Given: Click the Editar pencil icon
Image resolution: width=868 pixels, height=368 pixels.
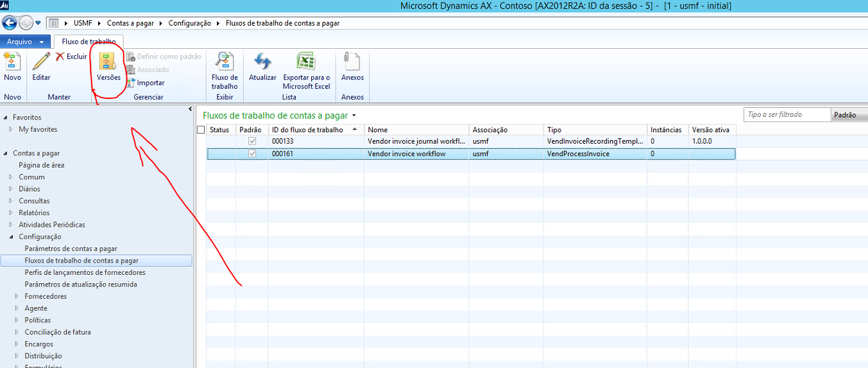Looking at the screenshot, I should (x=41, y=62).
